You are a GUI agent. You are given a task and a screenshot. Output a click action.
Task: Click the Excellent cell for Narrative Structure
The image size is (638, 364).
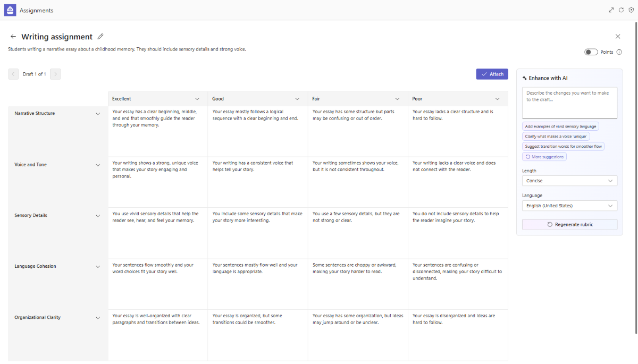(158, 131)
